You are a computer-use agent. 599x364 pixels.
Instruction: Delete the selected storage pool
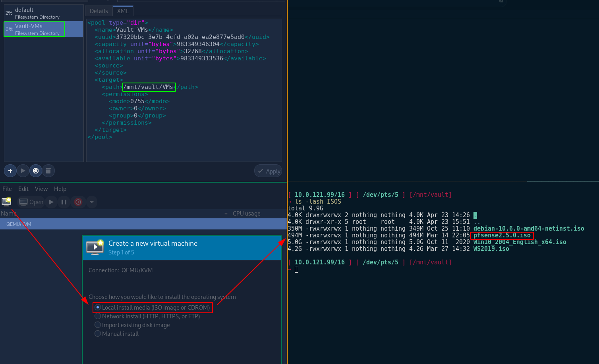[48, 171]
